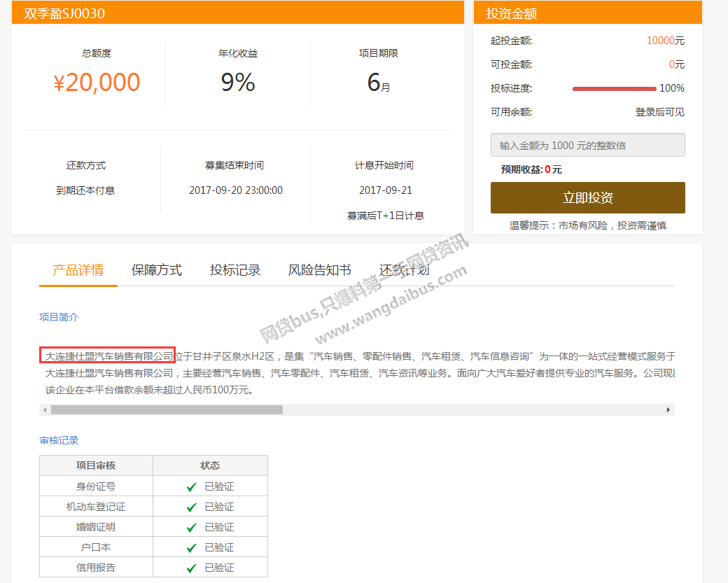Focus the investment amount input field
This screenshot has width=728, height=583.
[x=588, y=146]
